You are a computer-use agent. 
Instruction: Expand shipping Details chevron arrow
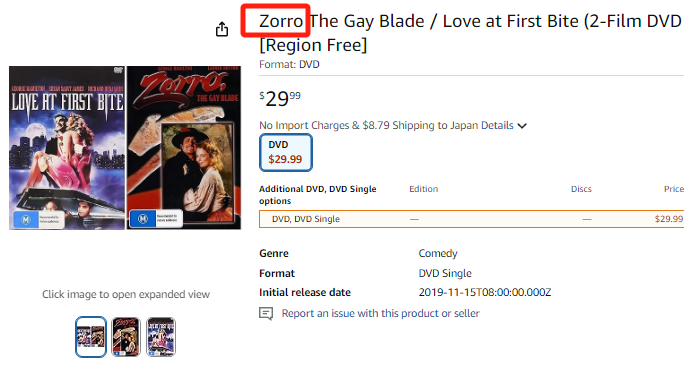522,126
